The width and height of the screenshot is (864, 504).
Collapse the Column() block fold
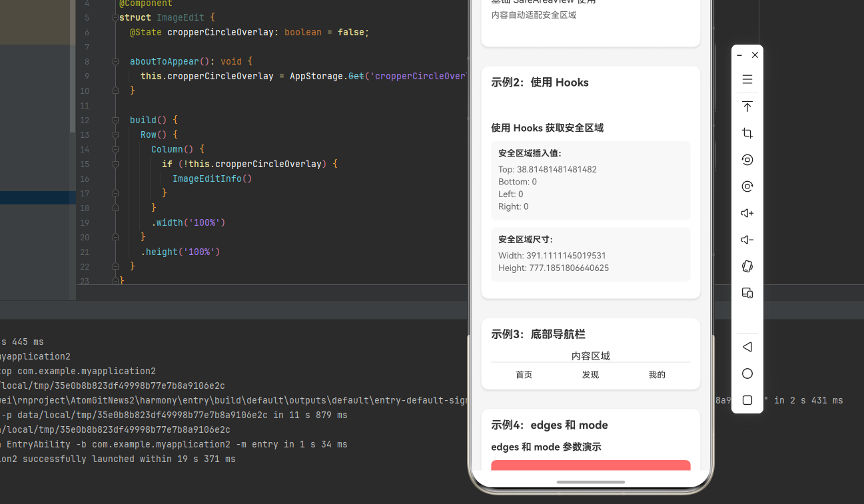115,149
